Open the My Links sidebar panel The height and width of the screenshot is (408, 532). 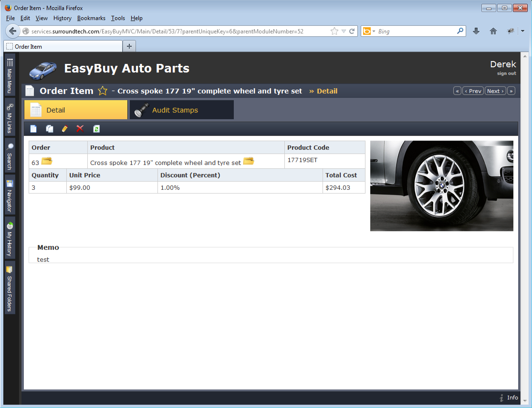[10, 118]
